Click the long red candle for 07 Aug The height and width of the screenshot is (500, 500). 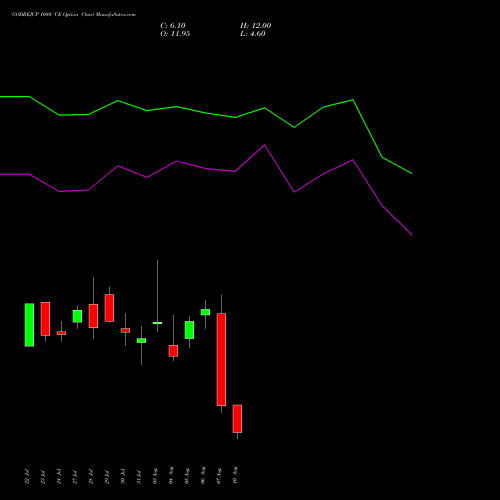pyautogui.click(x=221, y=359)
